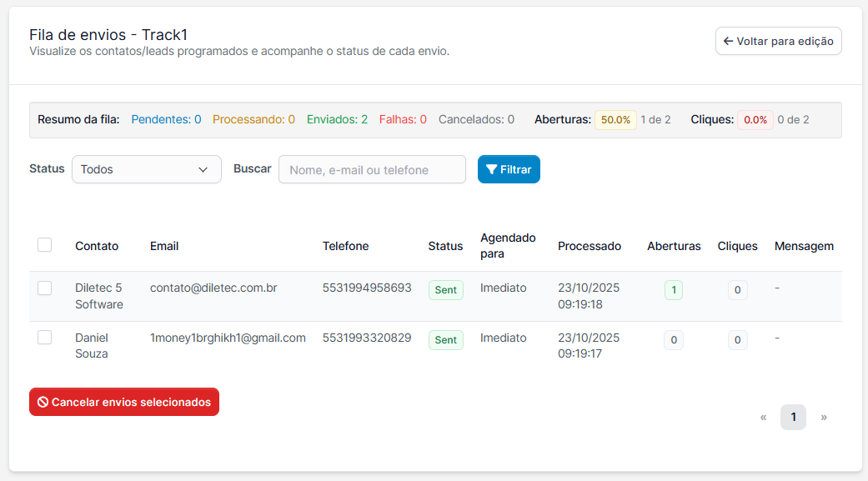The width and height of the screenshot is (868, 481).
Task: Click the 0.0% Cliques rate badge
Action: click(x=755, y=120)
